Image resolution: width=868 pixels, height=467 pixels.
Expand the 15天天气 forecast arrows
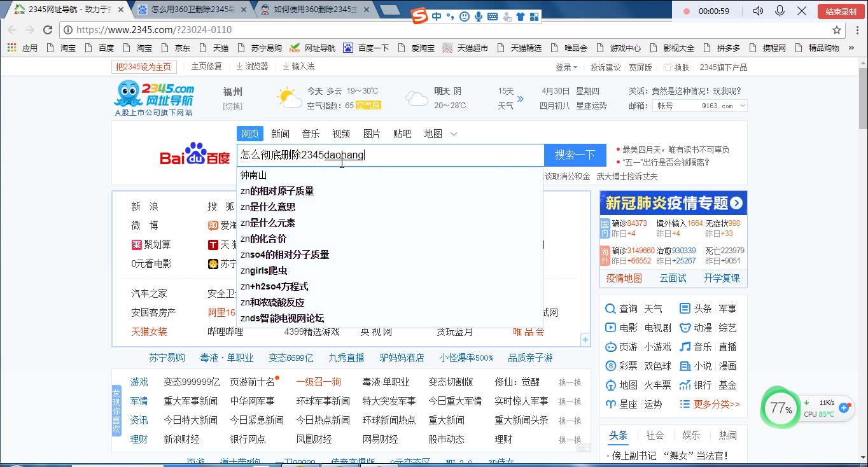pos(521,99)
